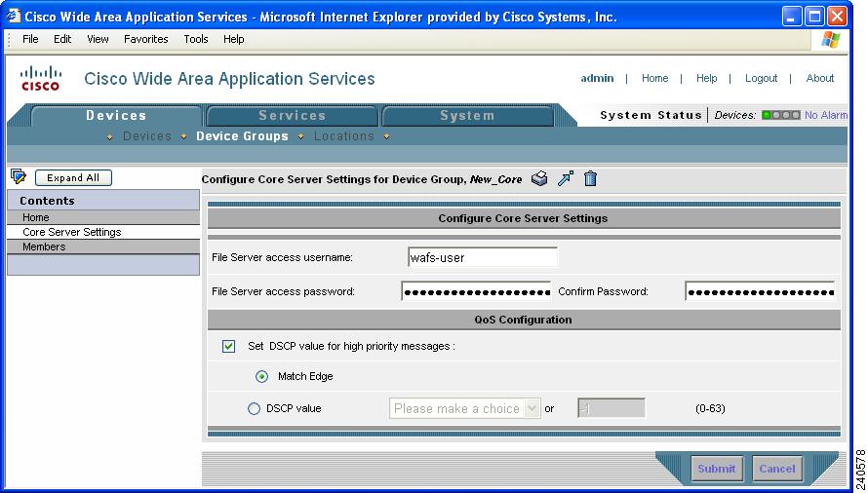
Task: Click the About link
Action: tap(820, 78)
